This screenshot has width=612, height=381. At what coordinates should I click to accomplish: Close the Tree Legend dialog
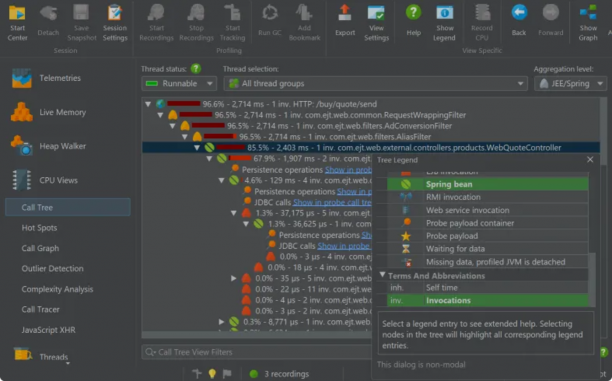(590, 159)
